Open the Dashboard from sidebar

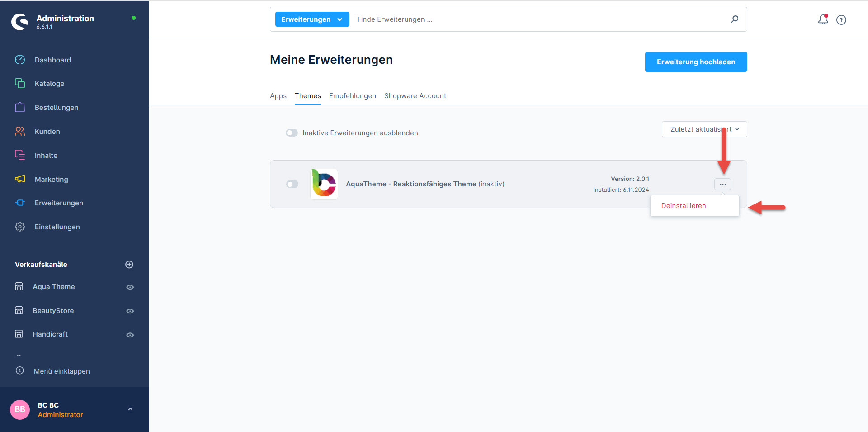click(52, 60)
